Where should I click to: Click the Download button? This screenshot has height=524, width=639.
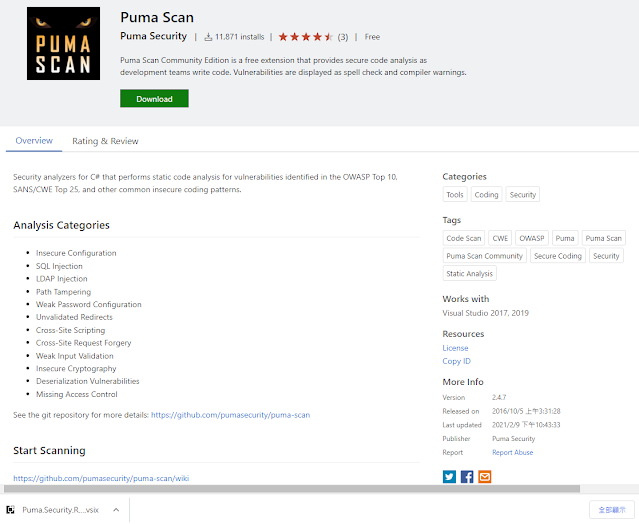pyautogui.click(x=154, y=99)
